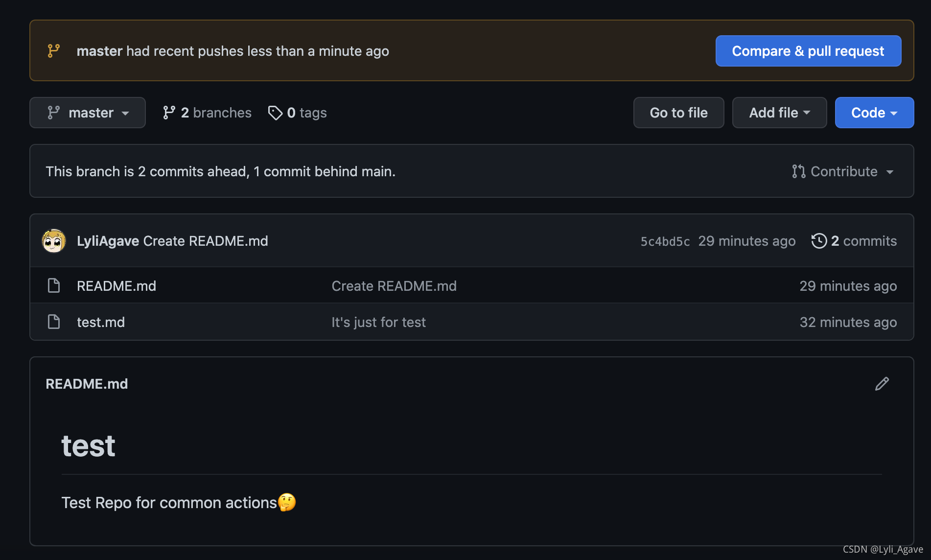This screenshot has width=931, height=560.
Task: Click the tags label icon
Action: 275,113
